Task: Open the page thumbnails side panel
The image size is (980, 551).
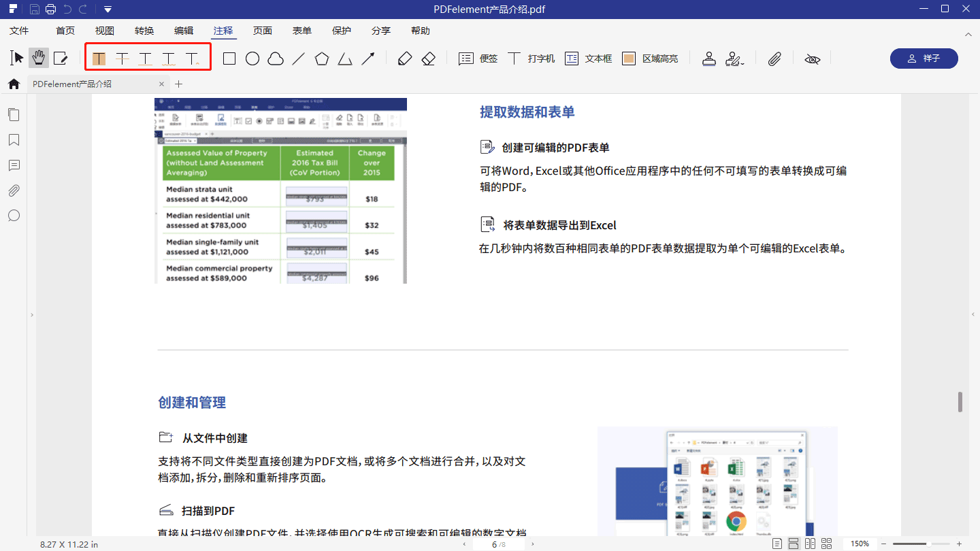Action: pyautogui.click(x=14, y=114)
